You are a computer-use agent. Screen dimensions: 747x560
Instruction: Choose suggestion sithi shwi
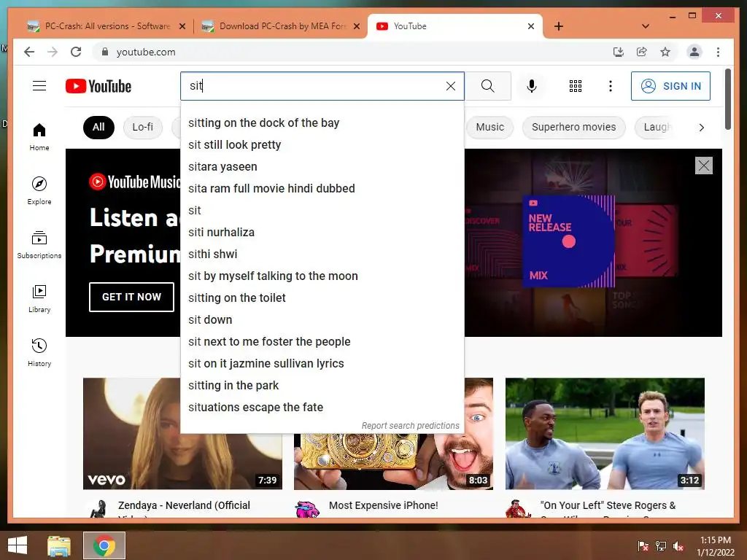pos(322,254)
